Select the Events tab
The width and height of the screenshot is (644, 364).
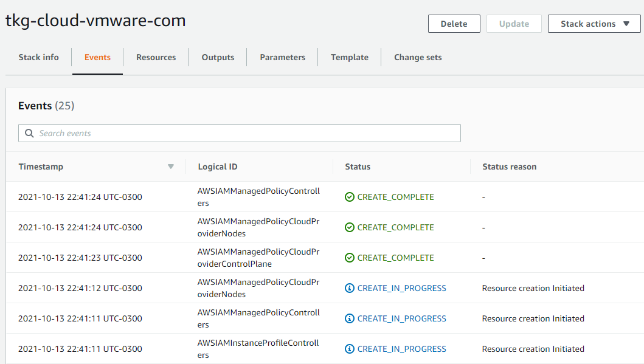click(97, 58)
